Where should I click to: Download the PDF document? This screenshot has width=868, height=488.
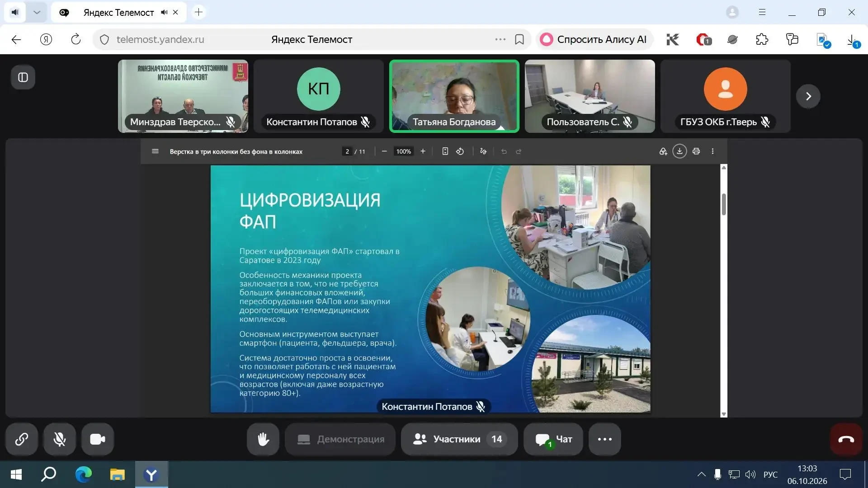pos(679,151)
